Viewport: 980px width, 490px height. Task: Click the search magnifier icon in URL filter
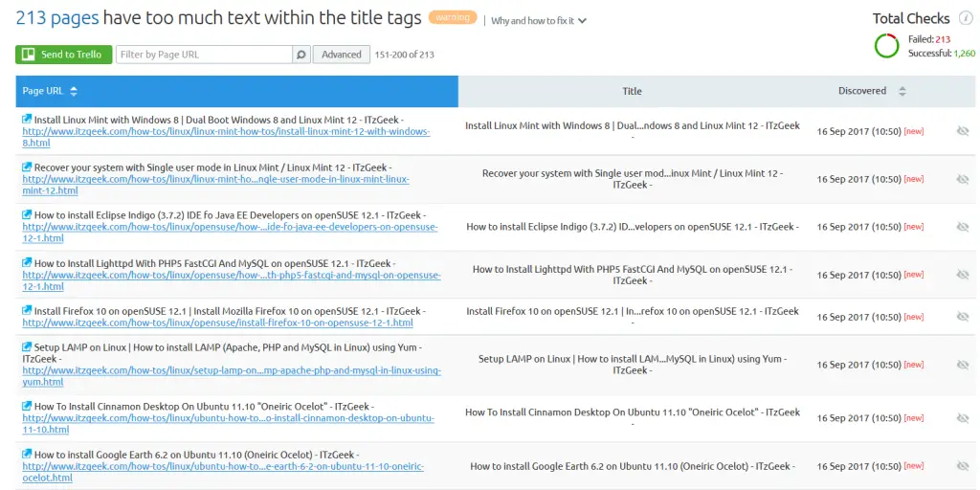(301, 55)
